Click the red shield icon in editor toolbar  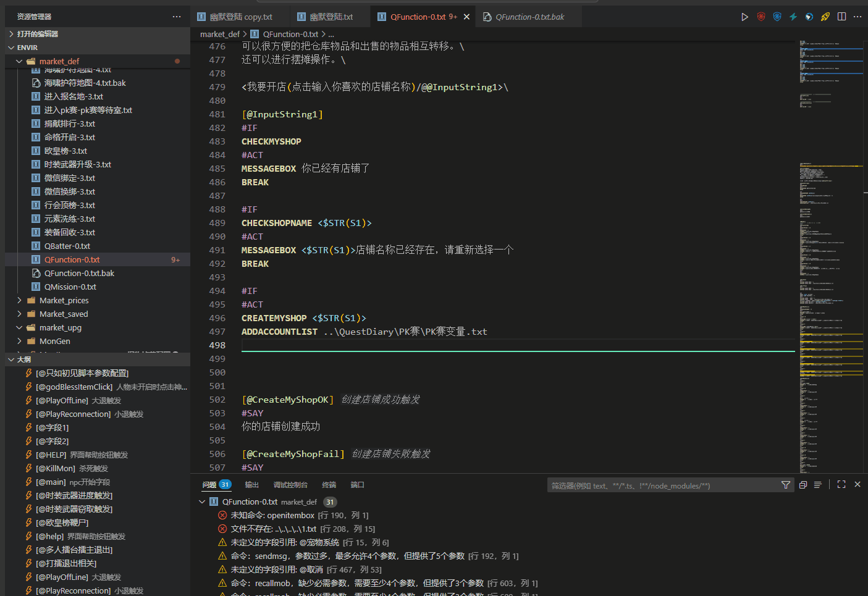tap(761, 17)
